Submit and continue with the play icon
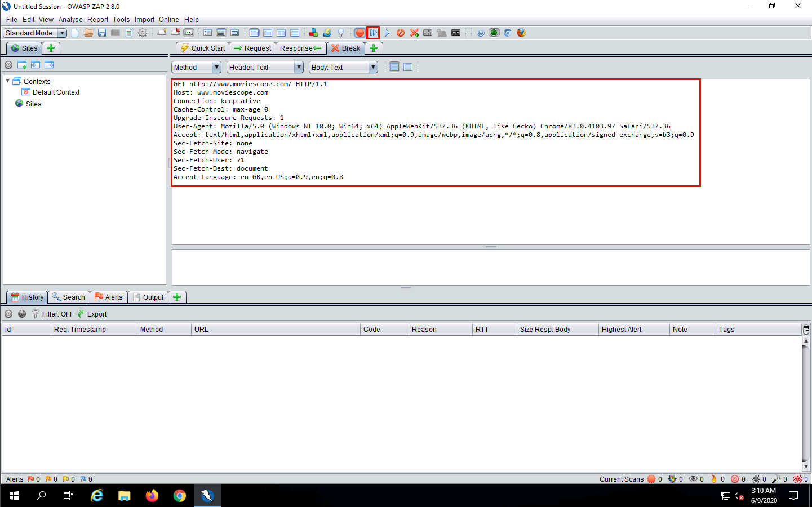This screenshot has height=507, width=812. 387,33
